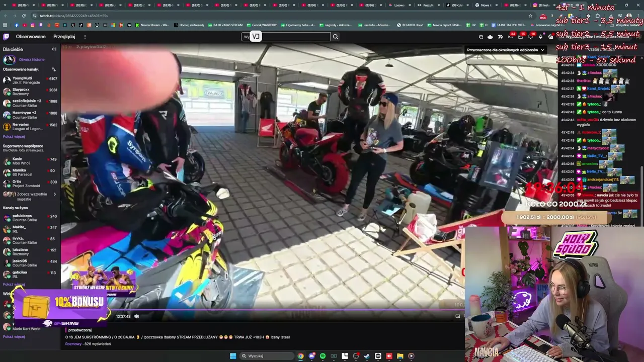Image resolution: width=644 pixels, height=362 pixels.
Task: Expand the Przeznaczone dla określonych odbiorców dropdown
Action: [x=506, y=50]
